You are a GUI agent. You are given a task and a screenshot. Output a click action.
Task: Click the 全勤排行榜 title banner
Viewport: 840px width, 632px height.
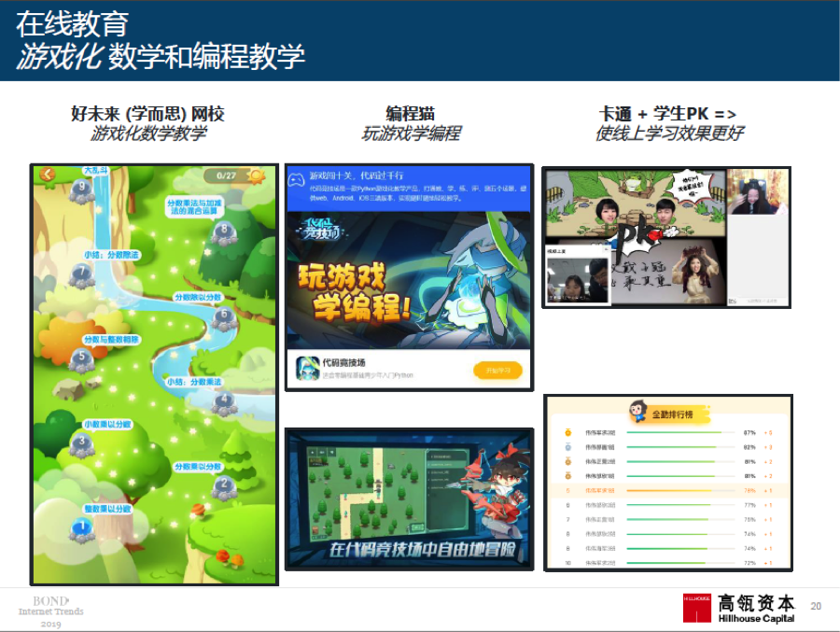click(672, 414)
